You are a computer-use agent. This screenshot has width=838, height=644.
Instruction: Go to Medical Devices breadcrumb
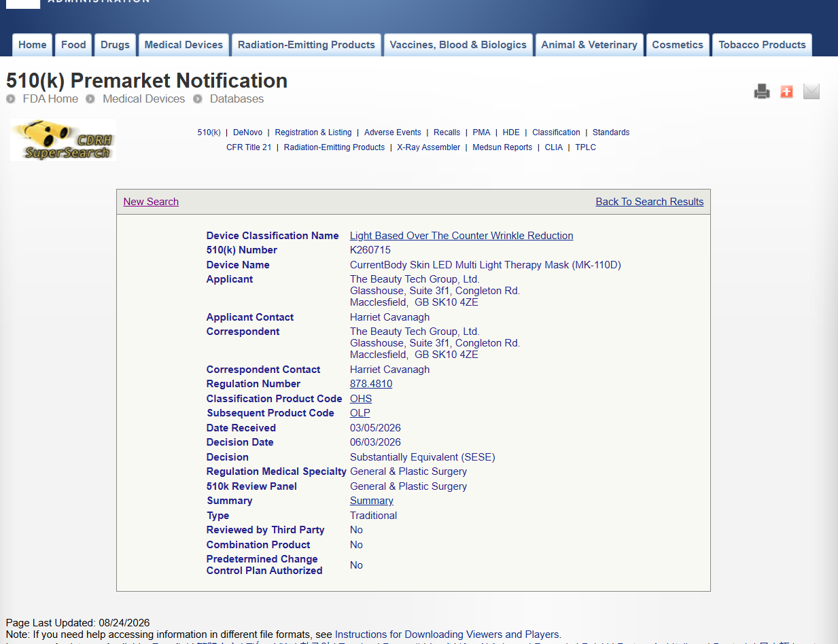tap(144, 99)
